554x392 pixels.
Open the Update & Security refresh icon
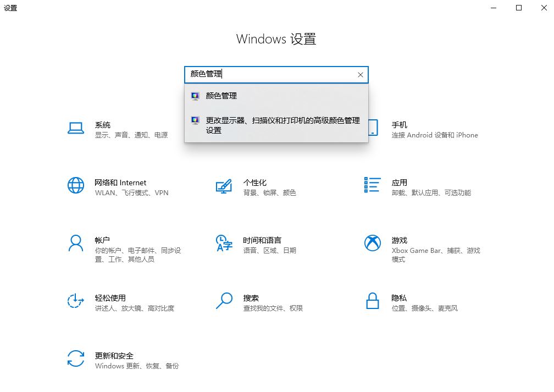[x=76, y=358]
